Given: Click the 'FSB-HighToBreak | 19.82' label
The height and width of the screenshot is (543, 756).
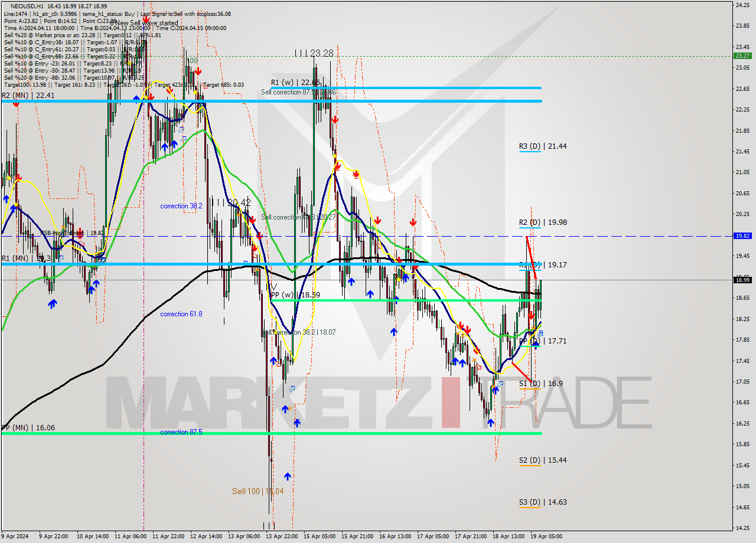Looking at the screenshot, I should (73, 233).
